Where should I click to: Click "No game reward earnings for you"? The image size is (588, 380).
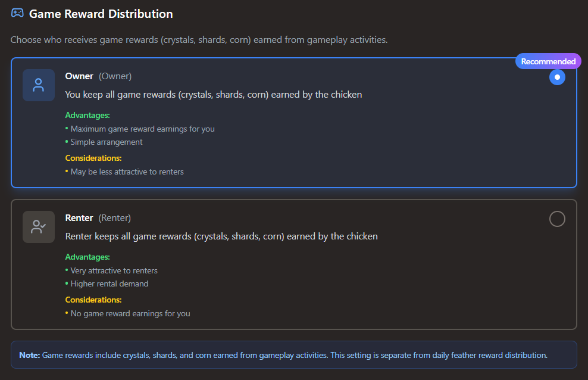pos(130,314)
